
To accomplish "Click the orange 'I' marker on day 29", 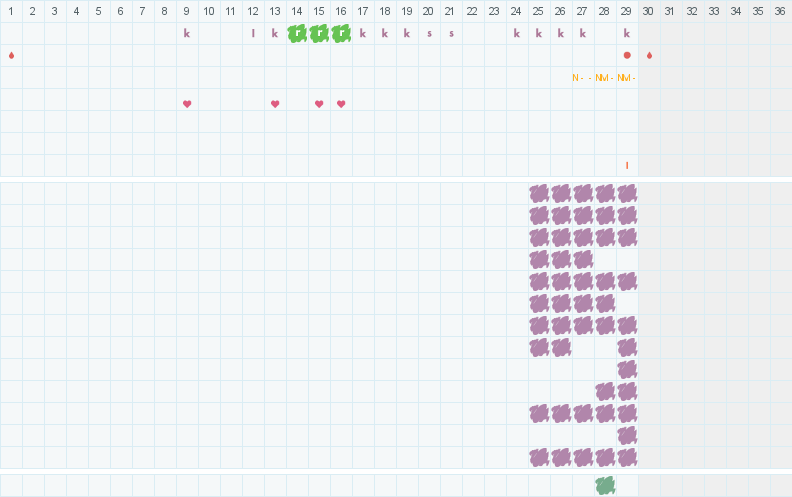I will [x=627, y=165].
